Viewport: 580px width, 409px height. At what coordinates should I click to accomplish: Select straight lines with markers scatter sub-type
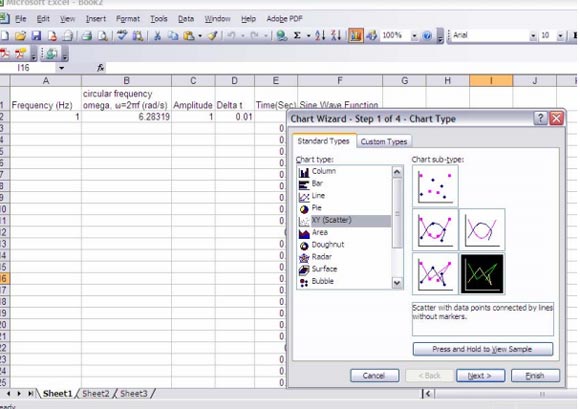tap(435, 274)
